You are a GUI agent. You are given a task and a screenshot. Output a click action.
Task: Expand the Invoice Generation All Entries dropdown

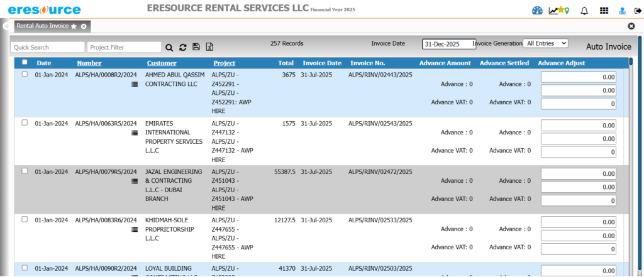(x=545, y=43)
